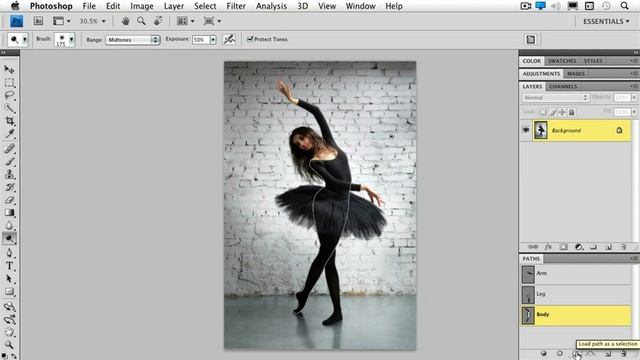The image size is (640, 360).
Task: Select the 3D Orbit tool
Action: click(x=9, y=319)
